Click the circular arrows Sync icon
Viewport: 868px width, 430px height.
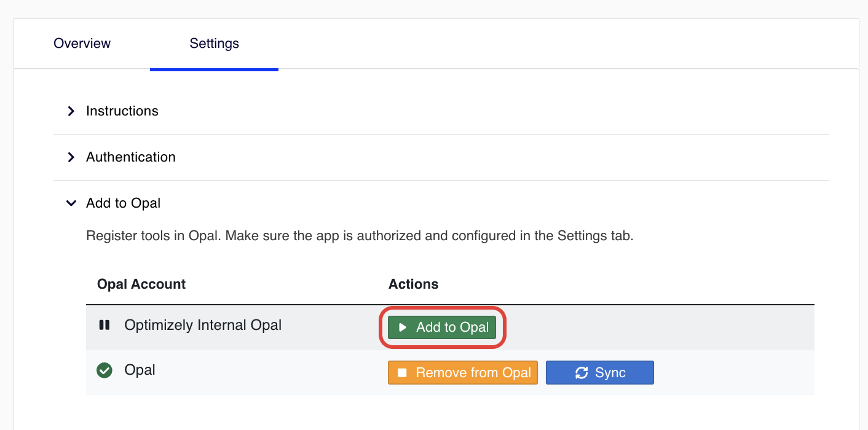click(x=582, y=373)
